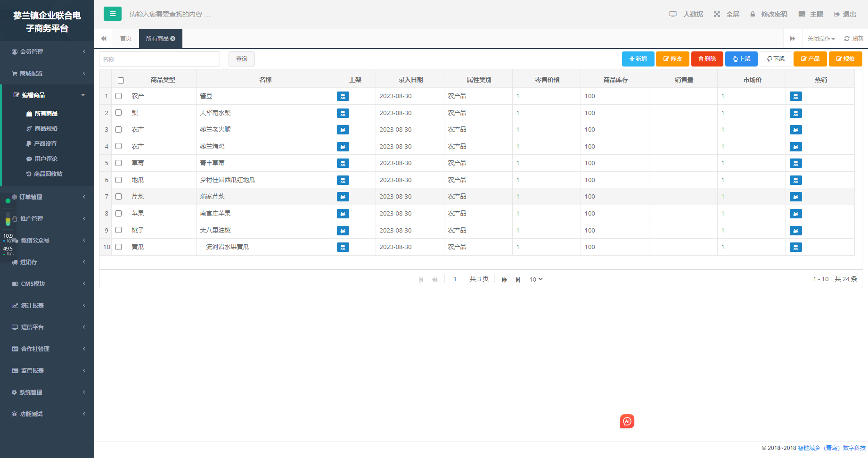Close the 所有商品 tab

click(x=173, y=39)
